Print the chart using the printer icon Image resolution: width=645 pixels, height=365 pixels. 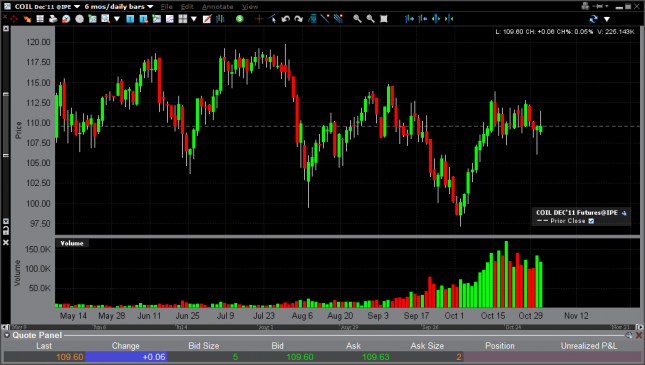53,19
